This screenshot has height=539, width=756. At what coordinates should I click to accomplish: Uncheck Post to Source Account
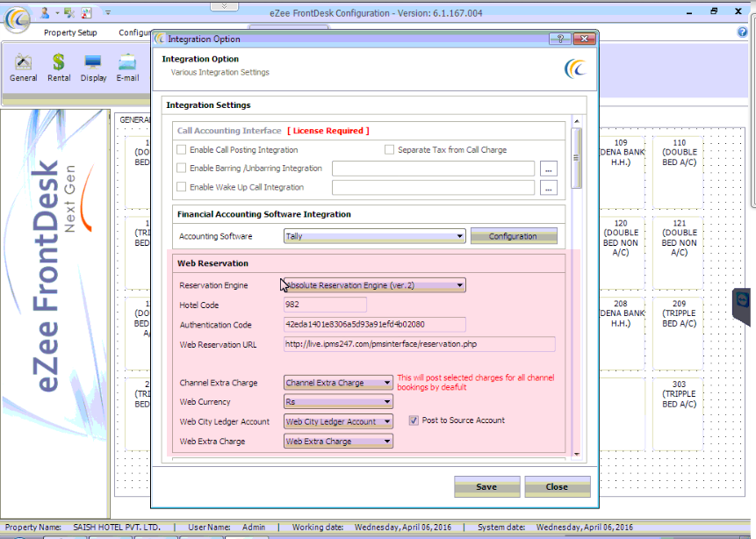pos(414,420)
